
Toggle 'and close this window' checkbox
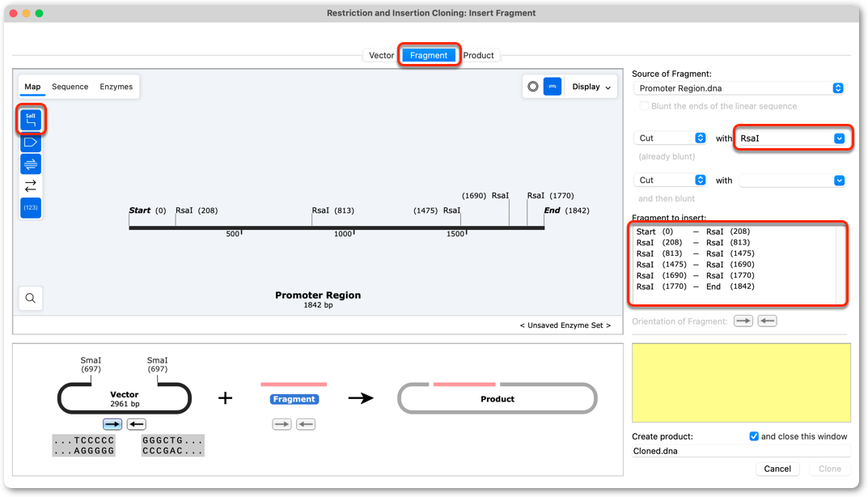[x=753, y=436]
